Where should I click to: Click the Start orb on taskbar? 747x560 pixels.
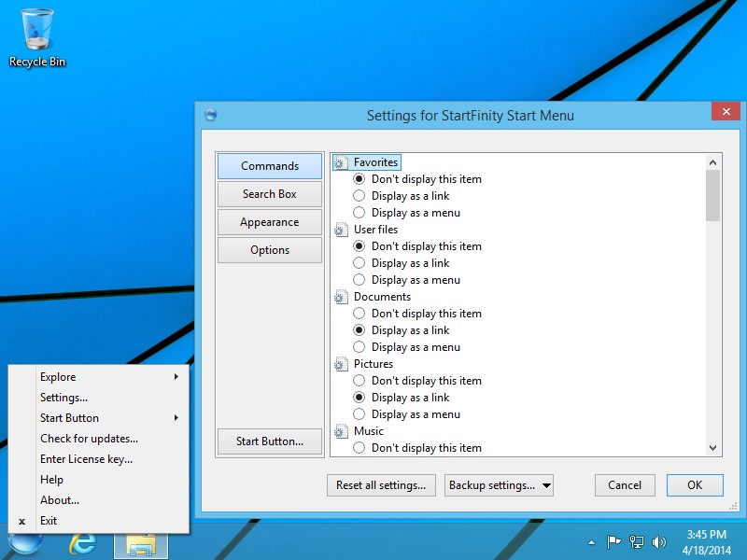click(x=25, y=544)
